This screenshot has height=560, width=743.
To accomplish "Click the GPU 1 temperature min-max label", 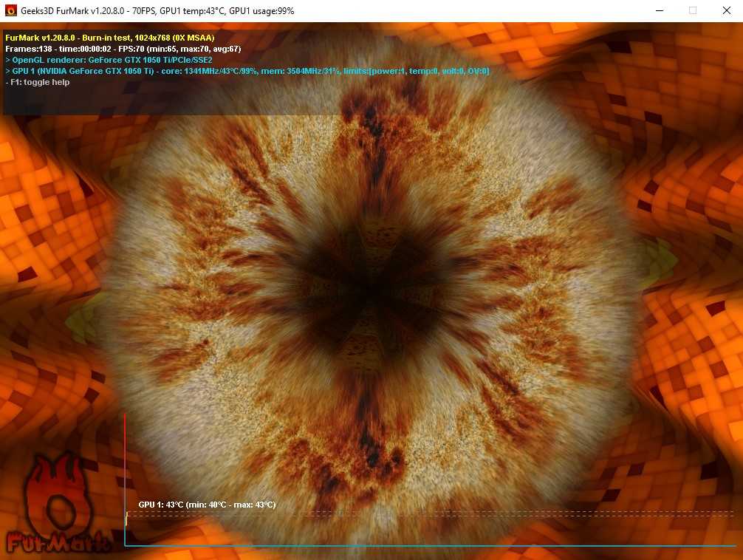I will [x=207, y=505].
